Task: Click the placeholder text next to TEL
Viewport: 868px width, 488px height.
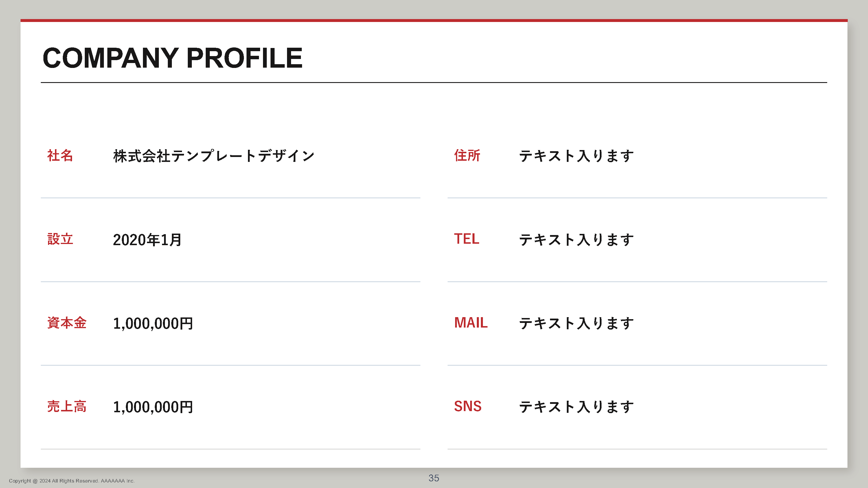Action: [576, 240]
